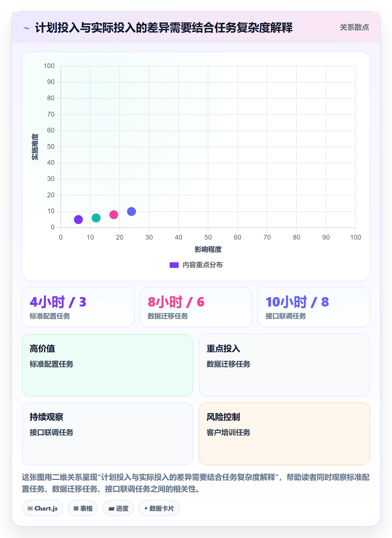The width and height of the screenshot is (392, 538).
Task: Click the 数据卡片 tag chip
Action: 159,508
